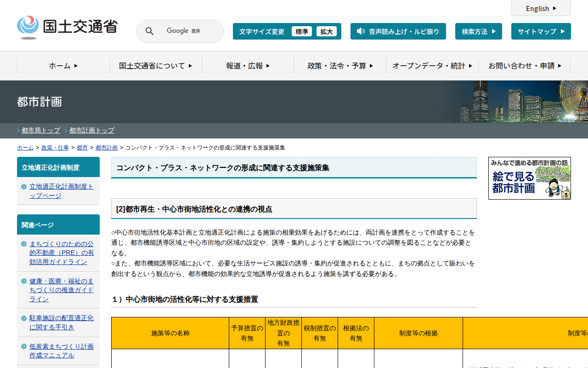Click bullet icon beside 健康・医療・福祉 link
This screenshot has width=588, height=368.
[24, 281]
